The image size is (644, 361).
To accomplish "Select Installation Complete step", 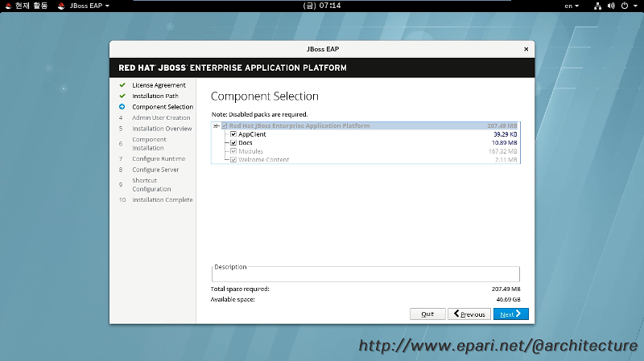I will click(163, 199).
